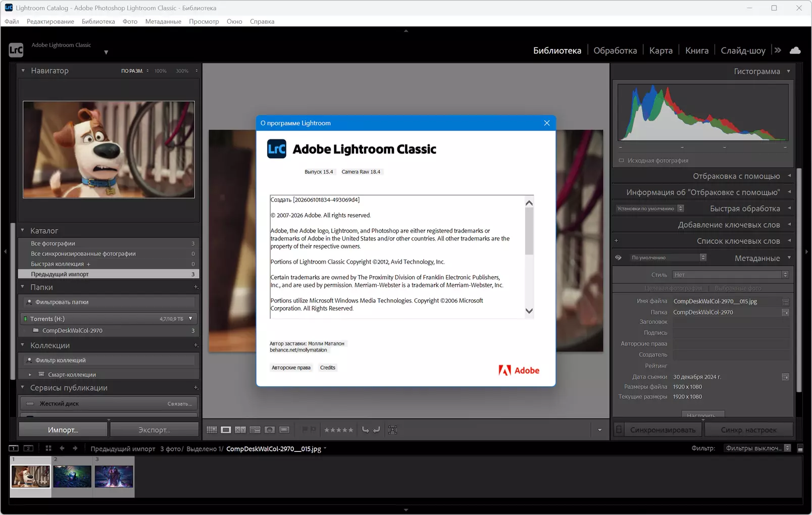This screenshot has width=812, height=515.
Task: Collapse the Каталог panel
Action: pyautogui.click(x=22, y=231)
